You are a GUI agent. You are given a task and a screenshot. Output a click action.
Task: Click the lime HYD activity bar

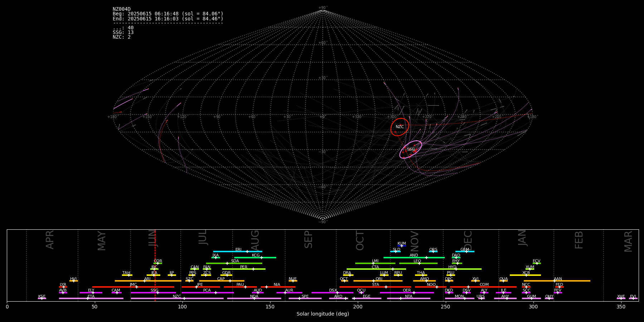pyautogui.click(x=453, y=269)
